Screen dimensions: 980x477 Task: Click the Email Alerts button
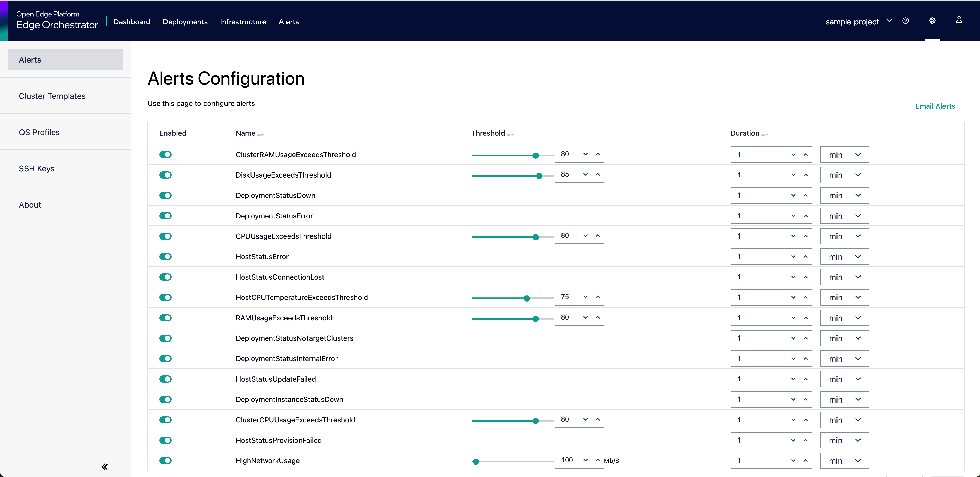tap(935, 106)
